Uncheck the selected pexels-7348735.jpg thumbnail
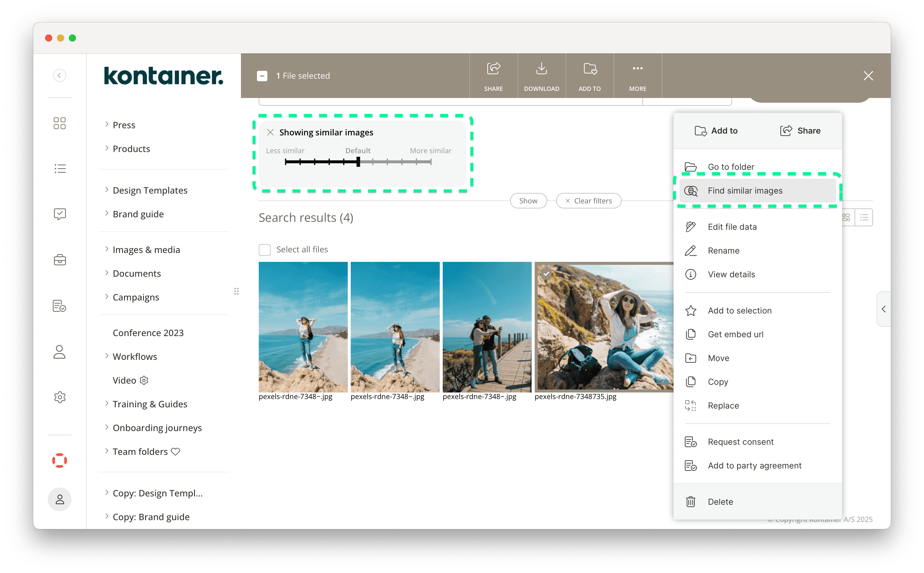The height and width of the screenshot is (573, 924). tap(546, 273)
